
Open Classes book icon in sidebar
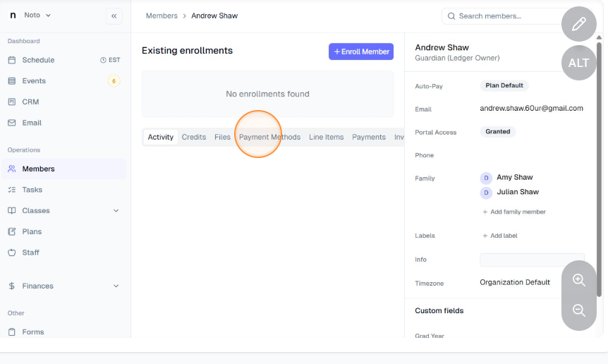click(12, 210)
